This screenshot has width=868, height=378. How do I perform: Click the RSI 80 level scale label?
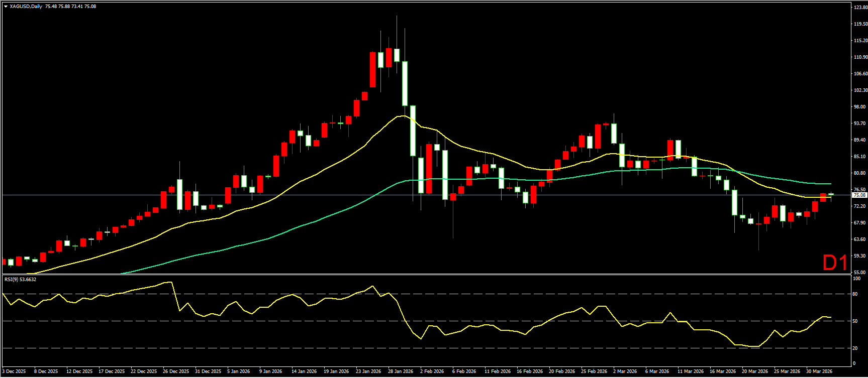pyautogui.click(x=855, y=294)
